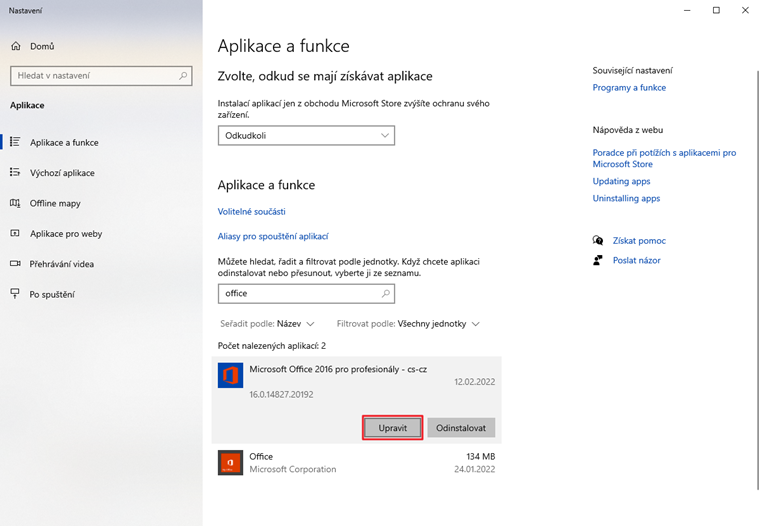Close the Nastavení window
This screenshot has width=760, height=526.
point(745,10)
